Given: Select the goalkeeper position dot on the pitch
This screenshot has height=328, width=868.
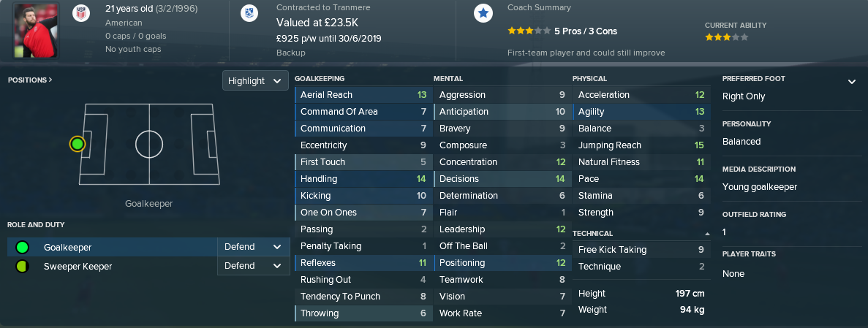Looking at the screenshot, I should pos(78,145).
